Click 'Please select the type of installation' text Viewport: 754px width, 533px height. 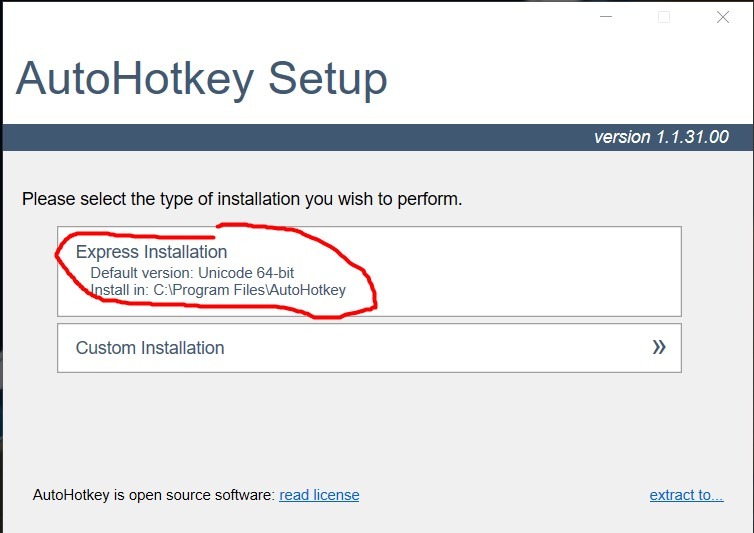click(x=242, y=199)
